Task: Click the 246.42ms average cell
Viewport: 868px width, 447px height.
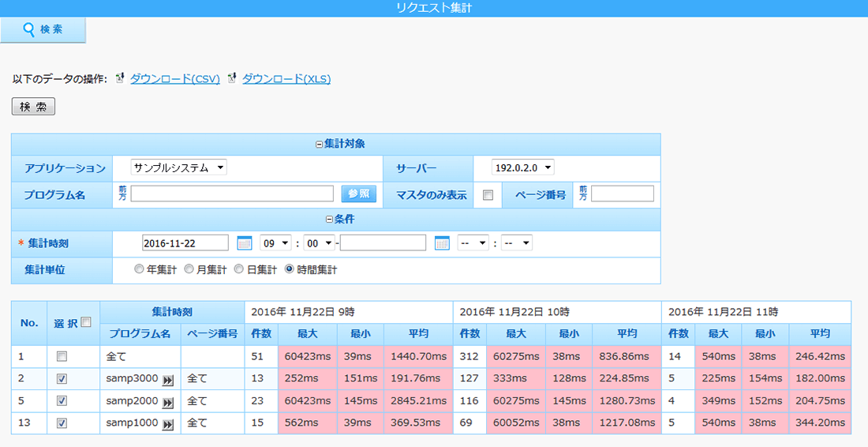Action: pyautogui.click(x=821, y=357)
